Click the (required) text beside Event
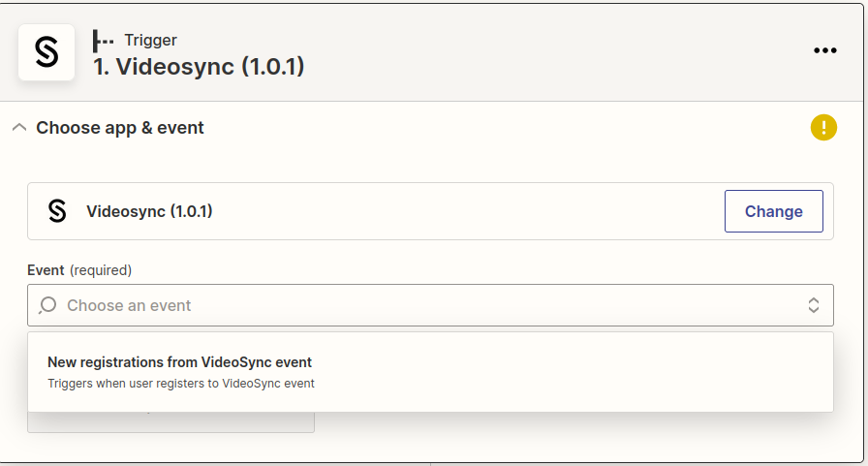868x466 pixels. 101,270
